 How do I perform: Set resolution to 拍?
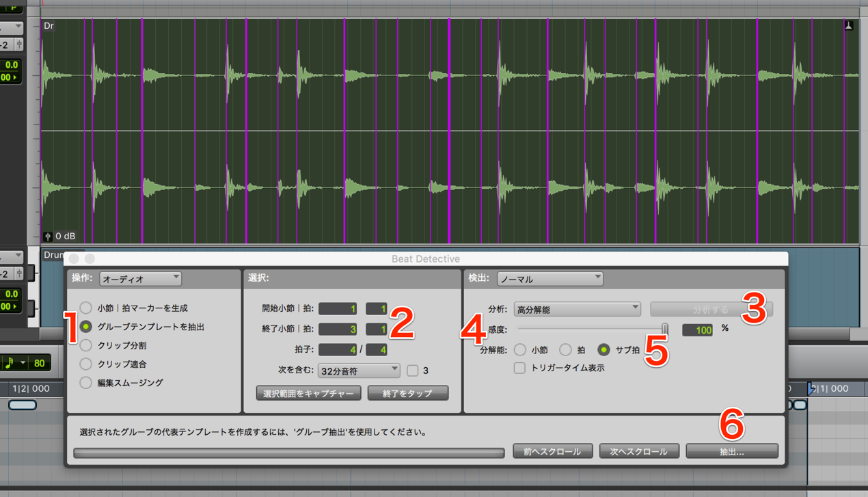565,349
